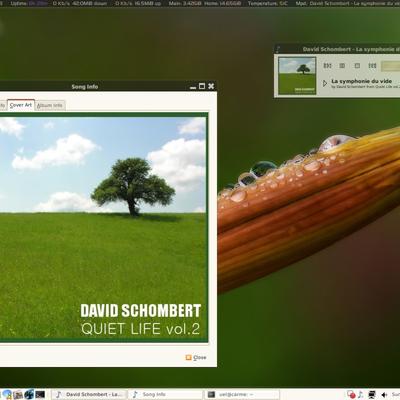The height and width of the screenshot is (400, 400).
Task: Minimize the Song Info window
Action: coord(193,87)
